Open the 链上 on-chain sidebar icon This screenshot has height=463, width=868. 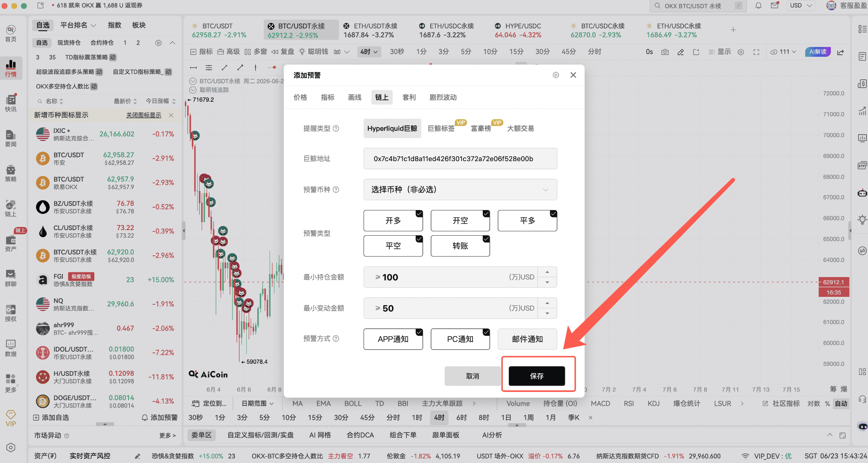pyautogui.click(x=11, y=208)
